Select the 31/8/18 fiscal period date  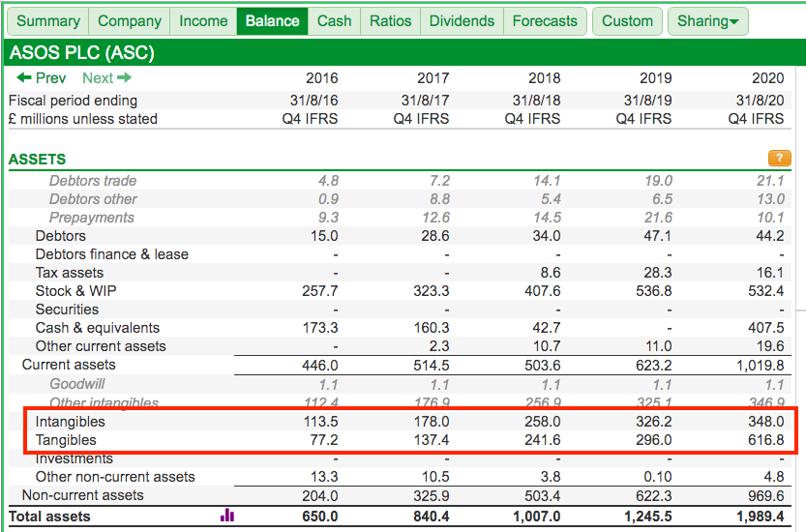pyautogui.click(x=536, y=101)
